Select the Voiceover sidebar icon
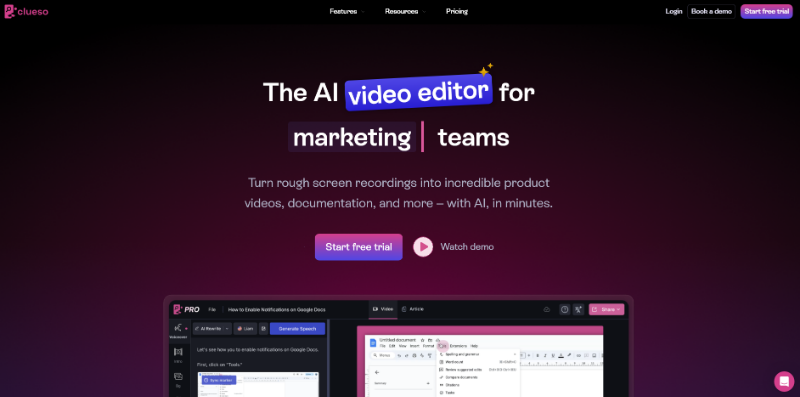This screenshot has width=800, height=397. [x=179, y=331]
